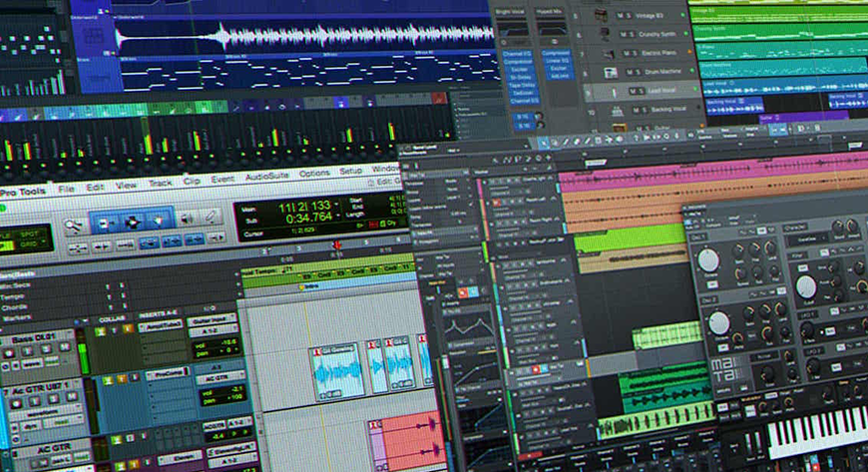This screenshot has height=472, width=868.
Task: Open the ProComp insert on Ac GTR track
Action: click(x=168, y=374)
